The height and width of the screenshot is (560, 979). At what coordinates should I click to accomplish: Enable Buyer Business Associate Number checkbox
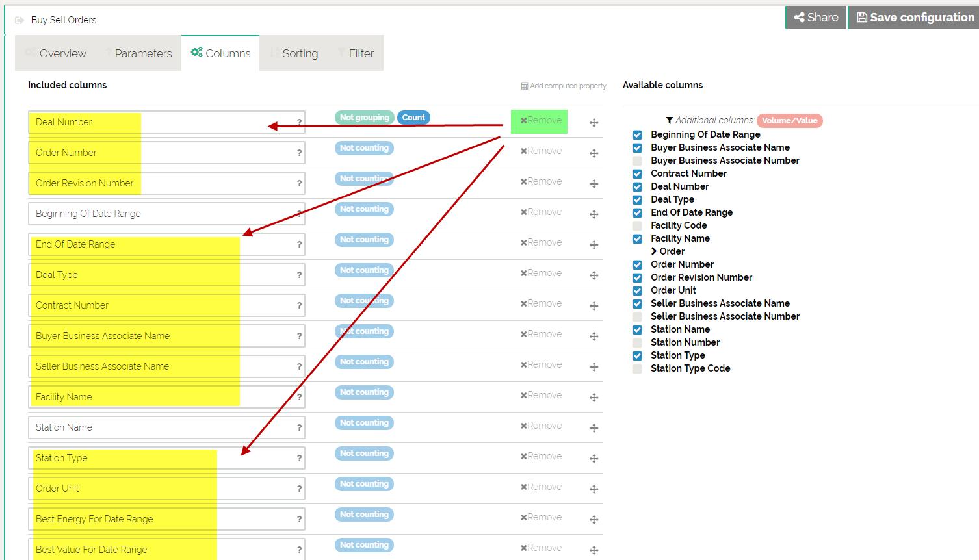tap(637, 160)
